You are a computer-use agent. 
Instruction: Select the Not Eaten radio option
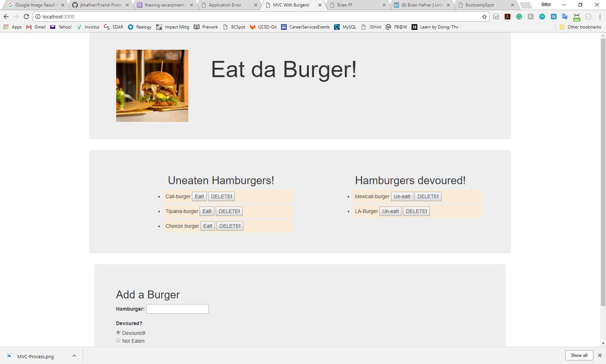[x=118, y=340]
